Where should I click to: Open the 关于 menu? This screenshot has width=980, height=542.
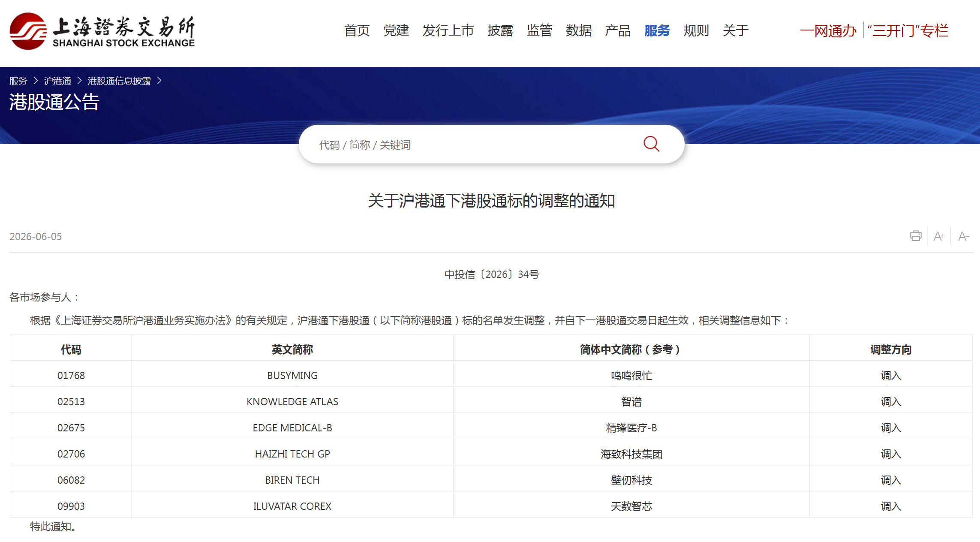[x=736, y=30]
